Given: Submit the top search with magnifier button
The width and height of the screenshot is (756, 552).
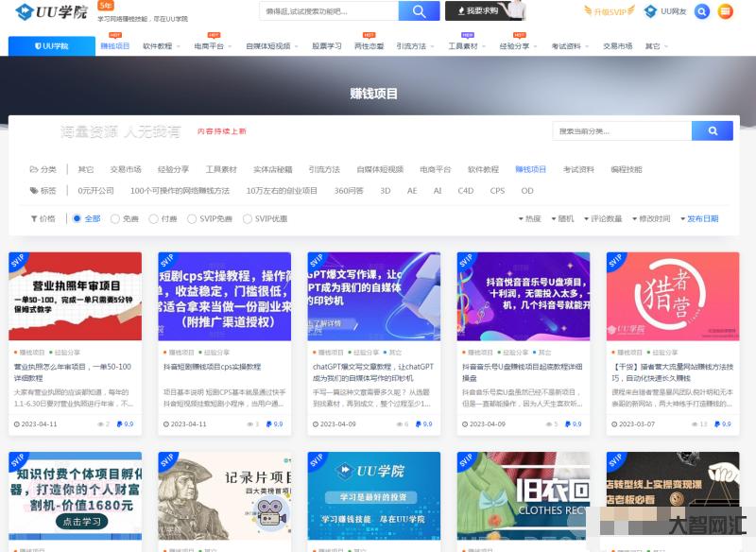Looking at the screenshot, I should pos(419,11).
